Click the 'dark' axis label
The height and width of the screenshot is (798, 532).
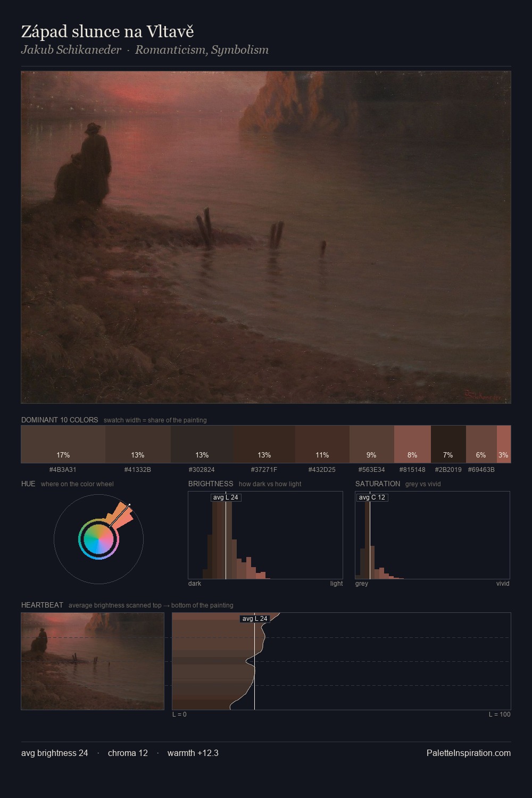[195, 584]
